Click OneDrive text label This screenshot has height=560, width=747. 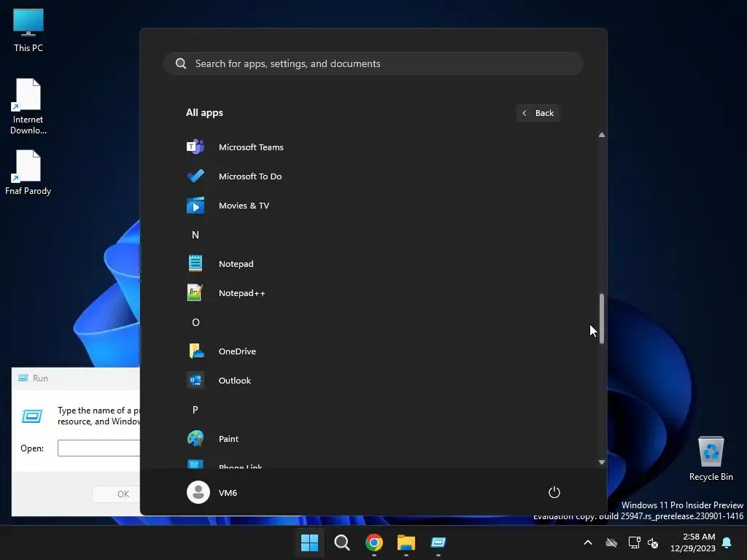[237, 351]
